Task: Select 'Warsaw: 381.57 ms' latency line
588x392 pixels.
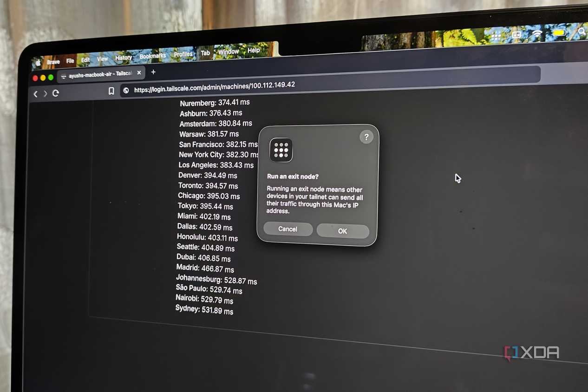Action: [209, 134]
